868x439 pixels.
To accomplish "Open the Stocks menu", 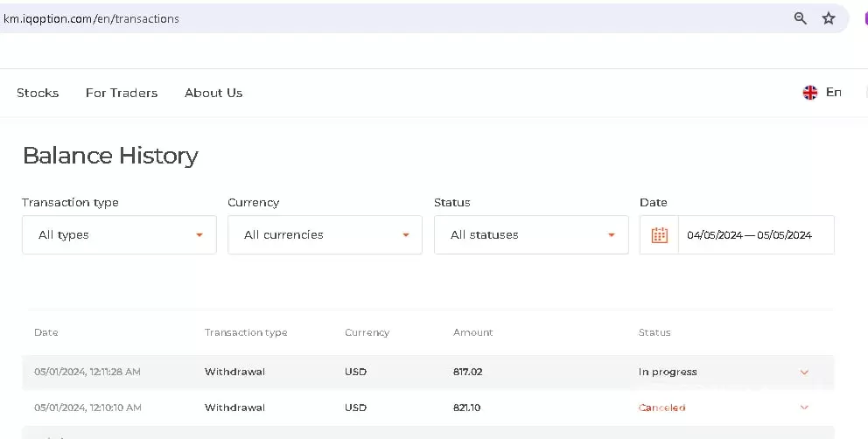I will click(38, 93).
